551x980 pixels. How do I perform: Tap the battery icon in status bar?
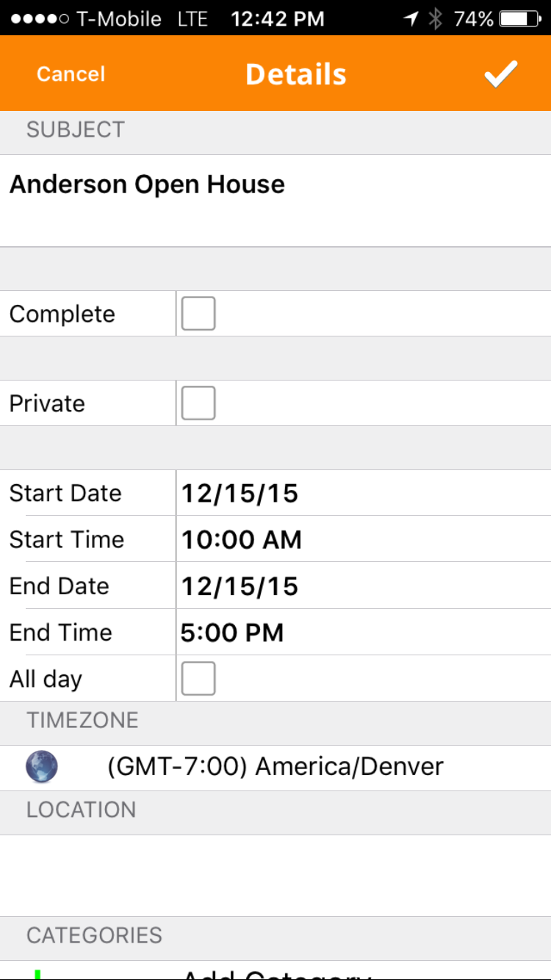[521, 19]
